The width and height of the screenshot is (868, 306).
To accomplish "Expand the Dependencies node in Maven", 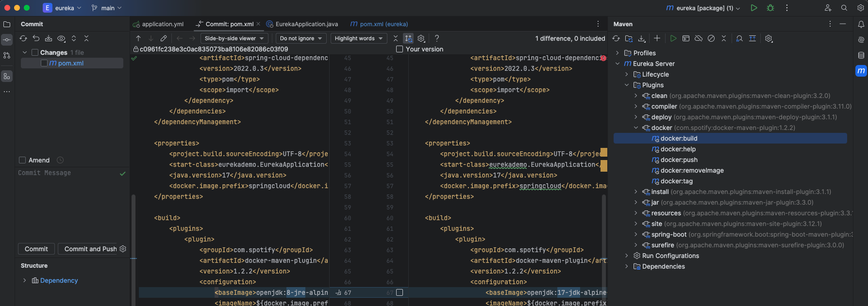I will click(x=627, y=266).
